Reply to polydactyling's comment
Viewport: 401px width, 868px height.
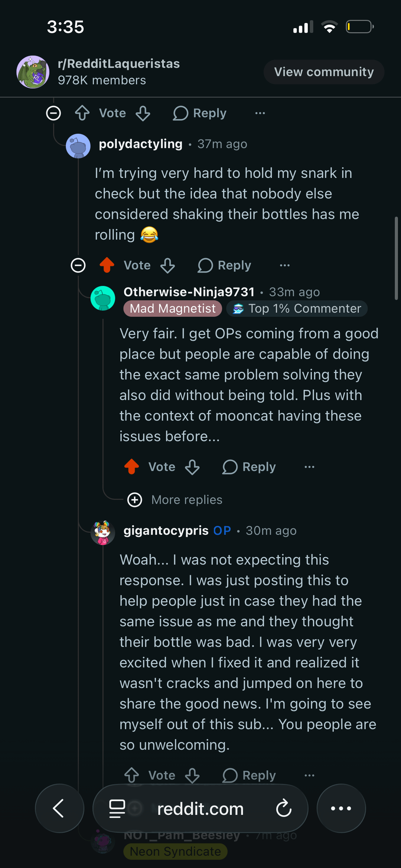(x=225, y=266)
